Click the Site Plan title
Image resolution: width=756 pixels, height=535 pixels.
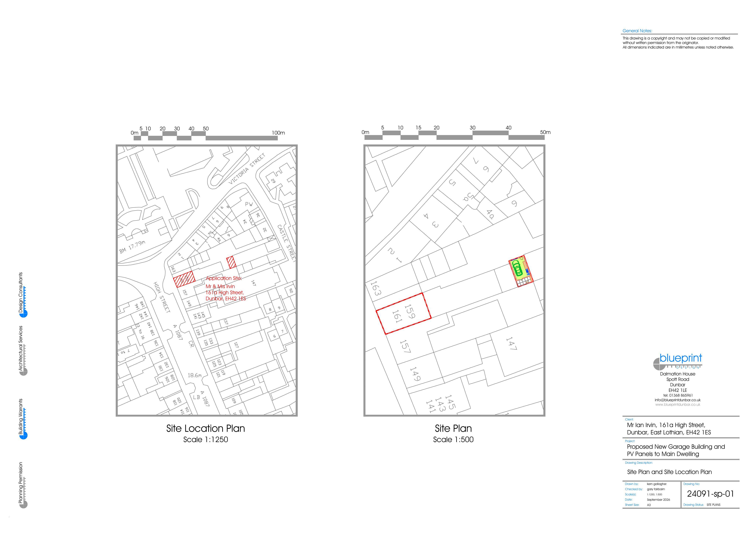pyautogui.click(x=453, y=428)
